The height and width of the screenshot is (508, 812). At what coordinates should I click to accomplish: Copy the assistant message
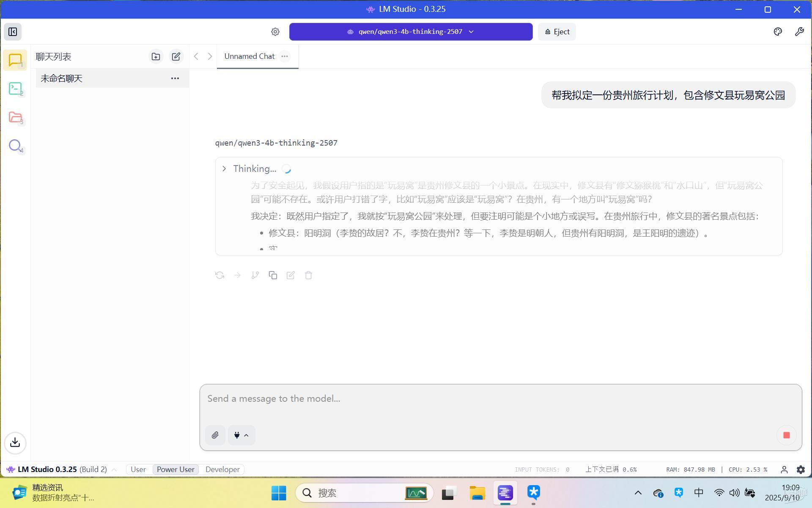(273, 275)
